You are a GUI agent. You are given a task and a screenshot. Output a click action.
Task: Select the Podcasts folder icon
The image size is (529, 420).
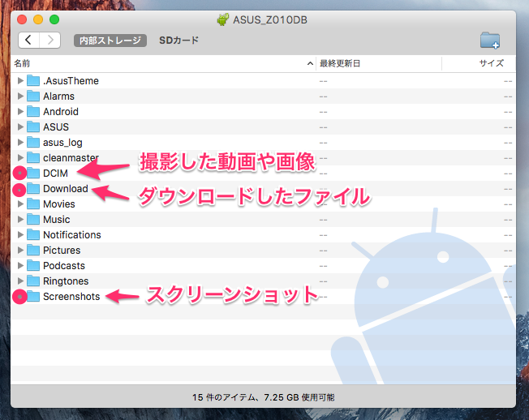[x=33, y=265]
